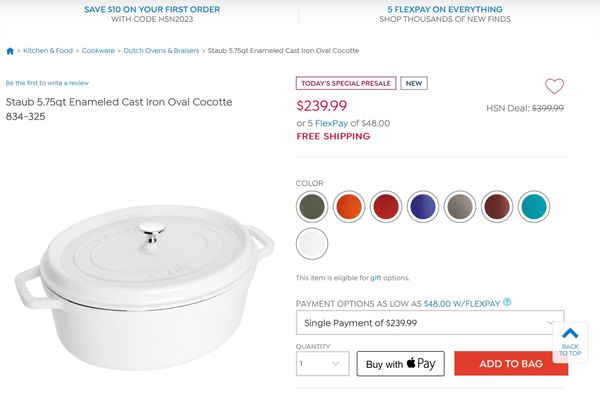Click Be the first to write a review
Viewport: 600px width, 399px height.
click(47, 83)
